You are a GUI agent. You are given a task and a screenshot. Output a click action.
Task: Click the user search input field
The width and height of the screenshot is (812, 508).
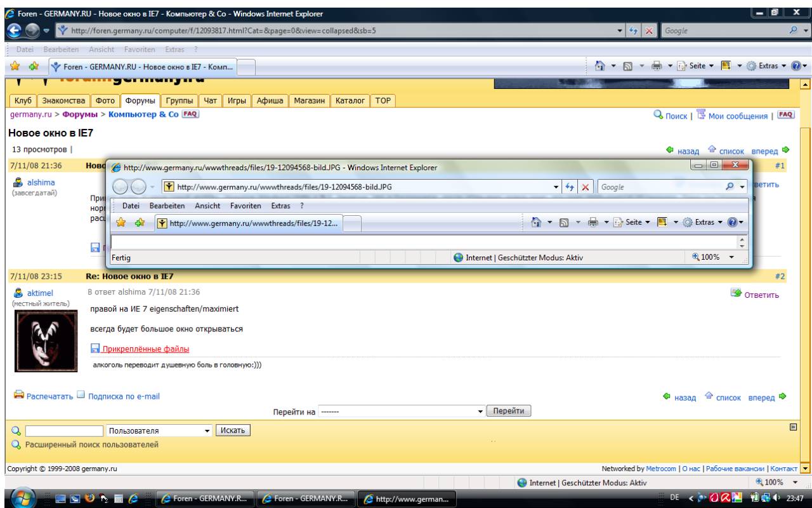tap(64, 431)
